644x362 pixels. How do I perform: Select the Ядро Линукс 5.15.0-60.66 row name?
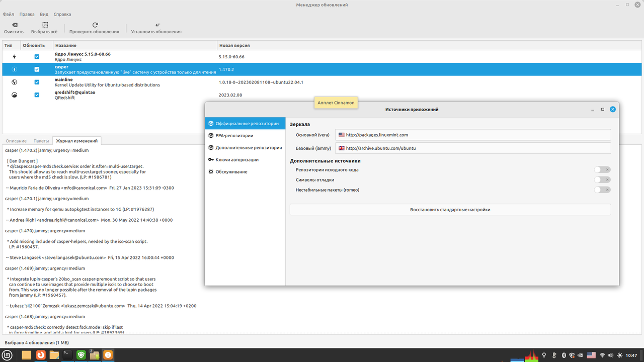(83, 54)
